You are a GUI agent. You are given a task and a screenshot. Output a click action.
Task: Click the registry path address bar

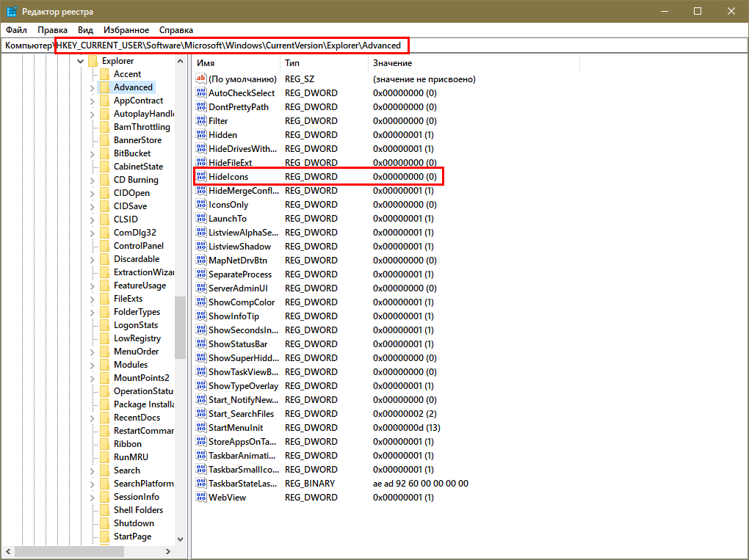(514, 46)
